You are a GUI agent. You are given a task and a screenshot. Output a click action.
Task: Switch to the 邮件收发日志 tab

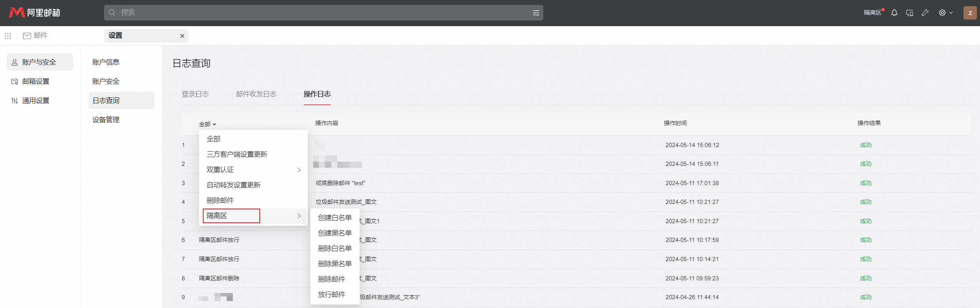coord(256,94)
